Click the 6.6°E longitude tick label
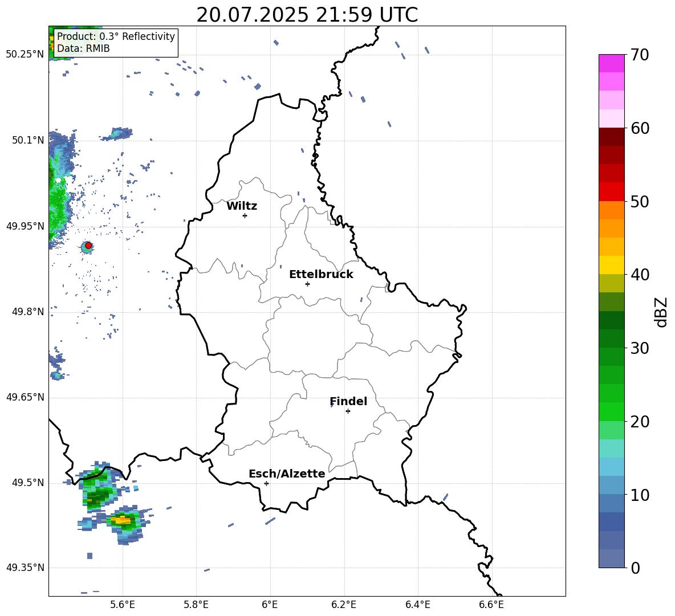675x616 pixels. (491, 605)
